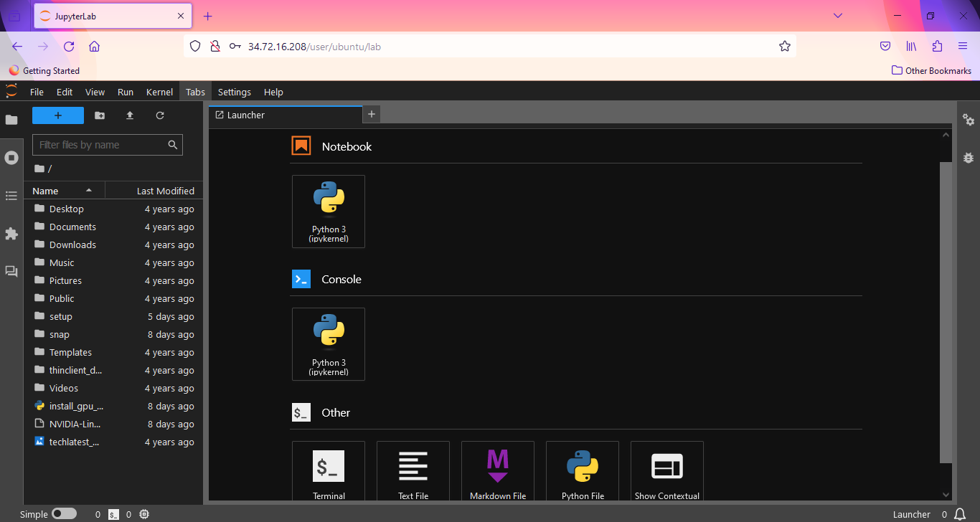Open the File Browser sidebar icon
Screen dimensions: 980x522
point(11,120)
